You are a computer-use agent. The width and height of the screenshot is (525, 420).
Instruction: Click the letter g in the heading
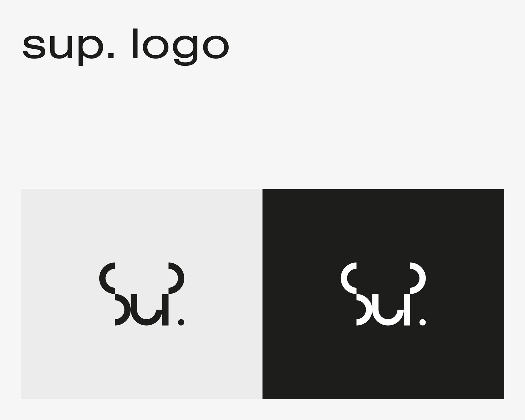click(187, 51)
